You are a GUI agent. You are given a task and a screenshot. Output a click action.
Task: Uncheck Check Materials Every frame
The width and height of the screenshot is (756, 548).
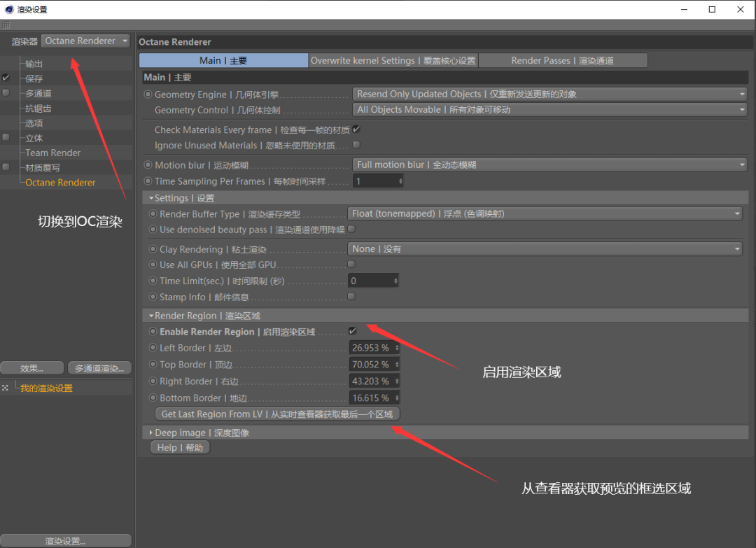[x=356, y=129]
